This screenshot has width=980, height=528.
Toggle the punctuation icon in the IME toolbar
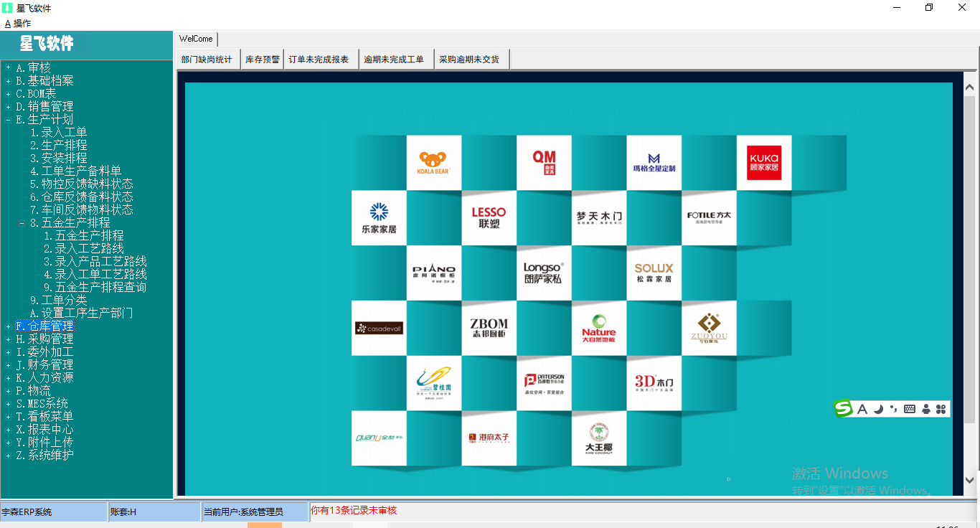(893, 409)
